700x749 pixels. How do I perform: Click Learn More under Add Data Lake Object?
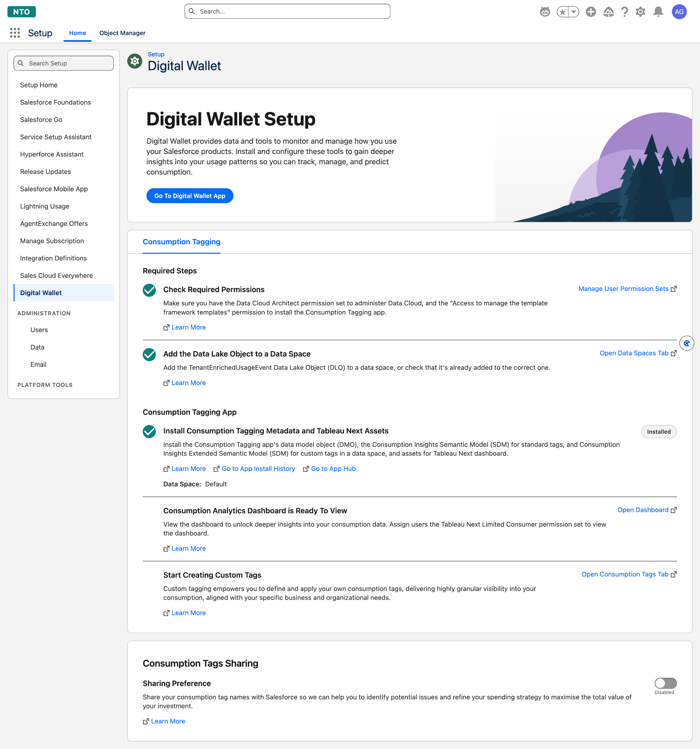pyautogui.click(x=185, y=383)
